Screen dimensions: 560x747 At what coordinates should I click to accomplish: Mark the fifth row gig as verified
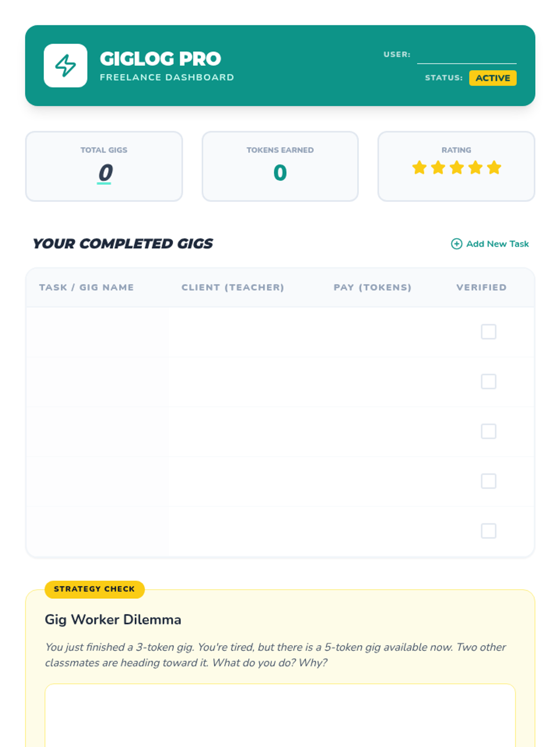click(489, 531)
